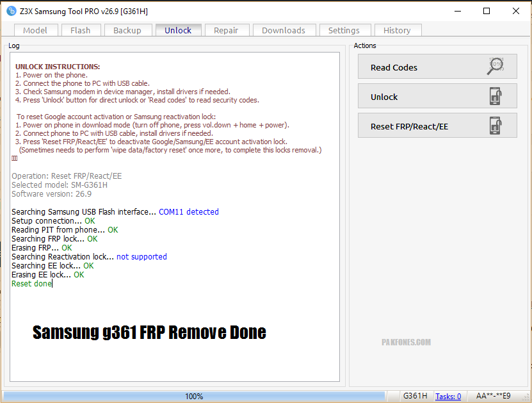The image size is (532, 403).
Task: Click the 100% progress bar
Action: 194,396
